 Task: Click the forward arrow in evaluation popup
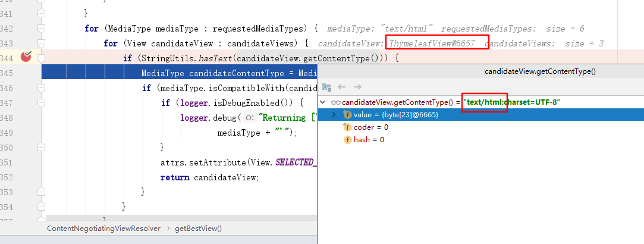tap(357, 87)
